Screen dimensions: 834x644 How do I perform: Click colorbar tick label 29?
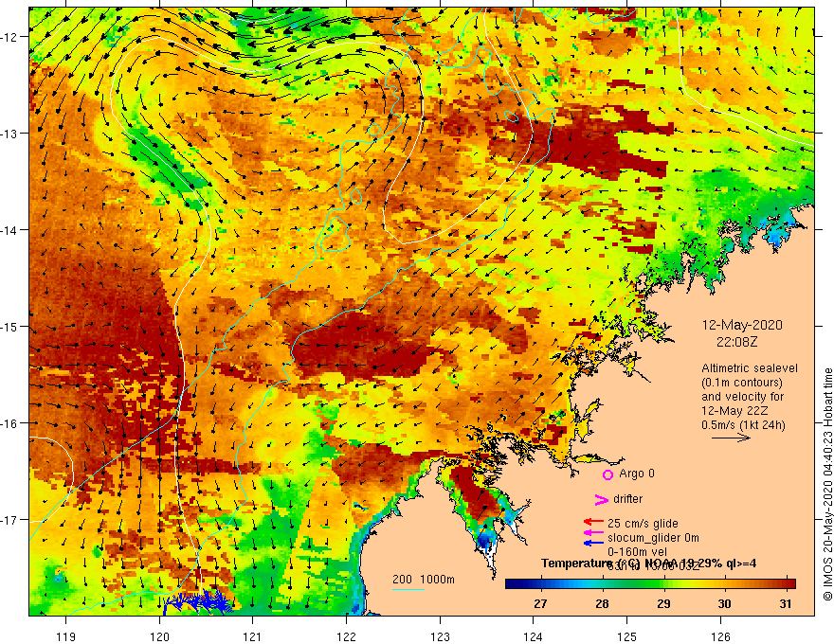(x=663, y=604)
